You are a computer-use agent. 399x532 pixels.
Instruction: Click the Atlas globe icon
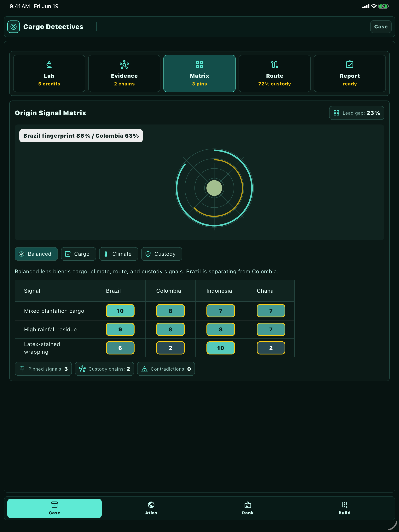click(151, 505)
